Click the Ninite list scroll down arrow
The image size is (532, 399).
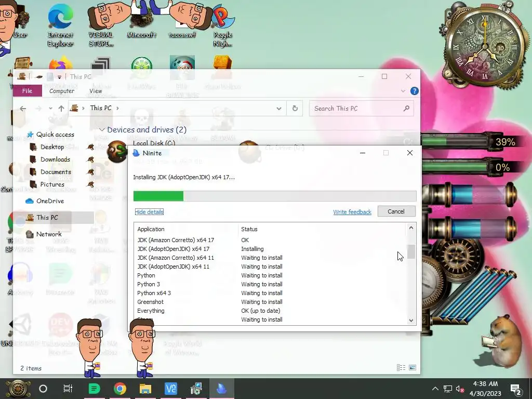click(411, 320)
